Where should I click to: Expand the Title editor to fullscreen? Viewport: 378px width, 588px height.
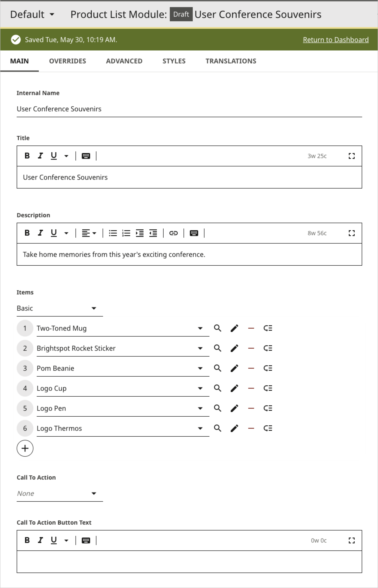point(352,156)
